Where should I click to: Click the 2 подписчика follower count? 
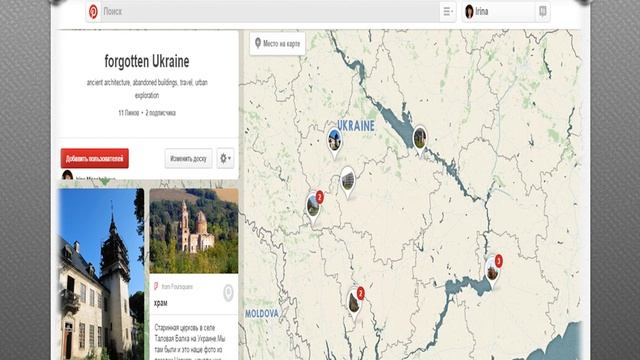click(160, 113)
